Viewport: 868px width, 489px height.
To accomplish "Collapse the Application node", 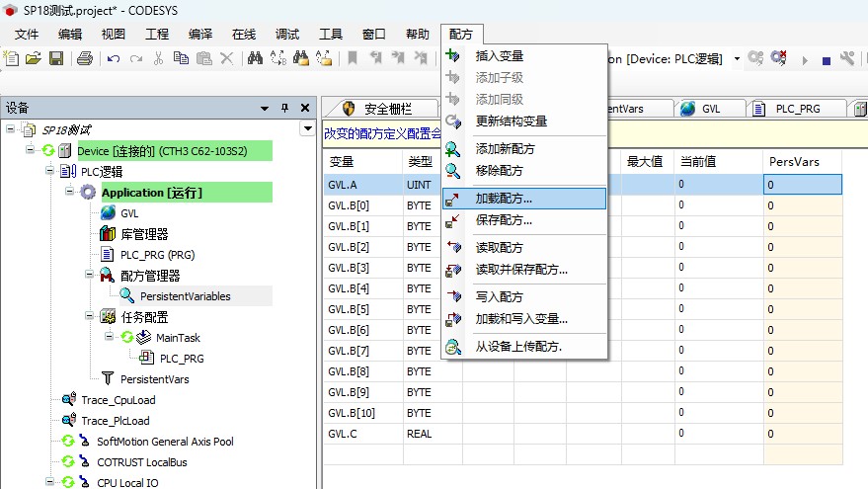I will (70, 191).
